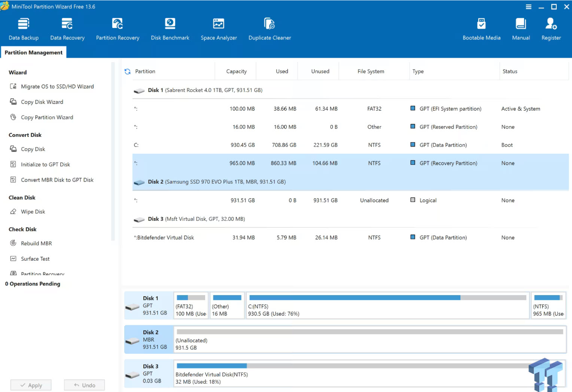Open the hamburger menu in title bar
Screen dimensions: 572x392
[x=529, y=7]
